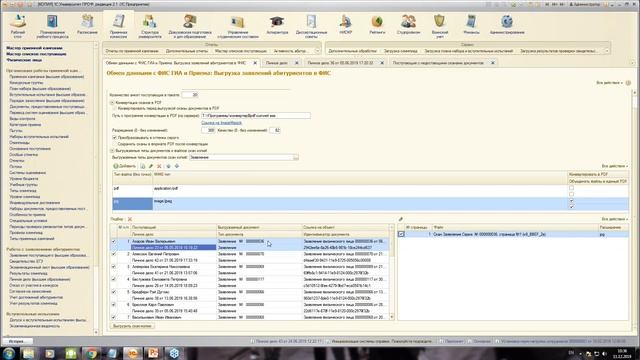Viewport: 640px width, 360px height.
Task: Open the НИОКР microscope section
Action: tap(345, 24)
